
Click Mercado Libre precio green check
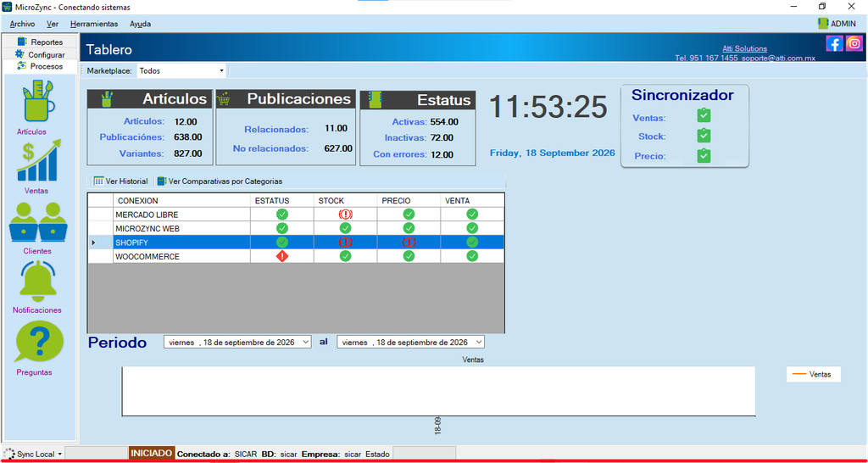(x=409, y=214)
